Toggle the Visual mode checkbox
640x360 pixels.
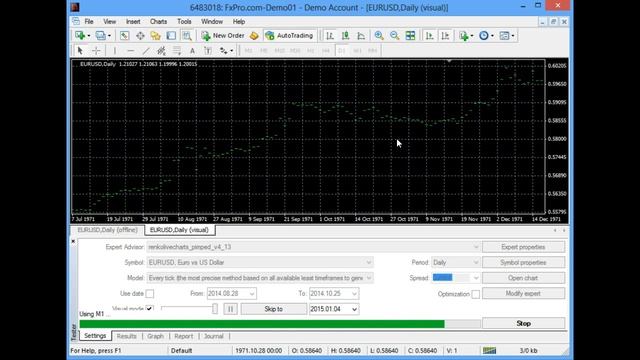pos(149,309)
